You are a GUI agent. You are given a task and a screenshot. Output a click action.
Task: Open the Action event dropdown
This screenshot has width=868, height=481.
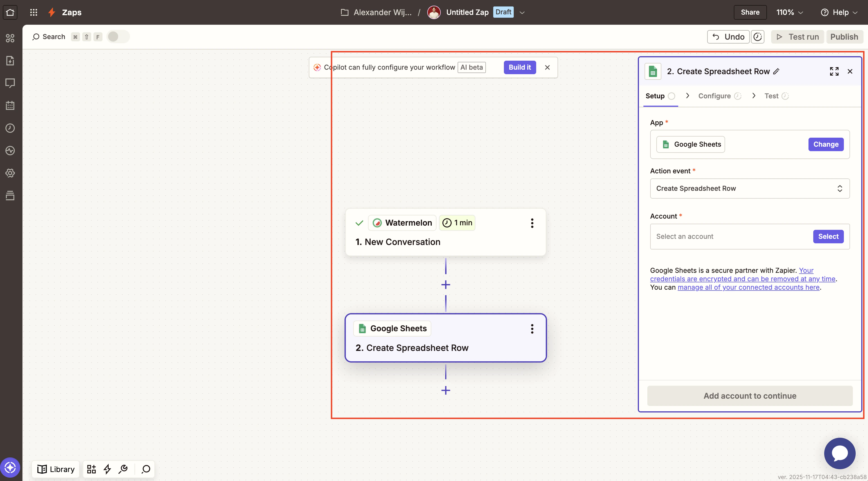point(750,189)
